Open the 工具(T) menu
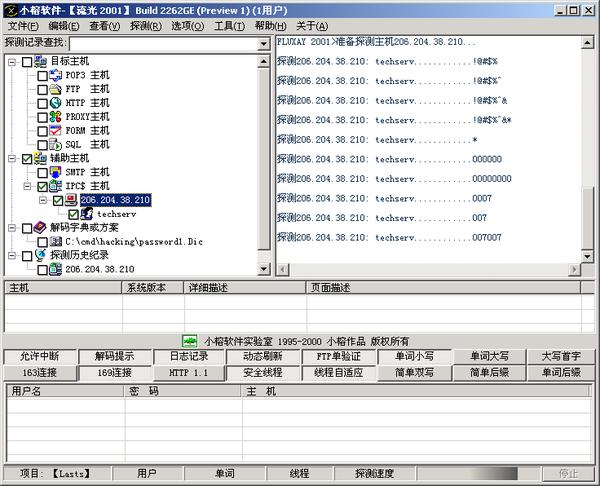 229,26
